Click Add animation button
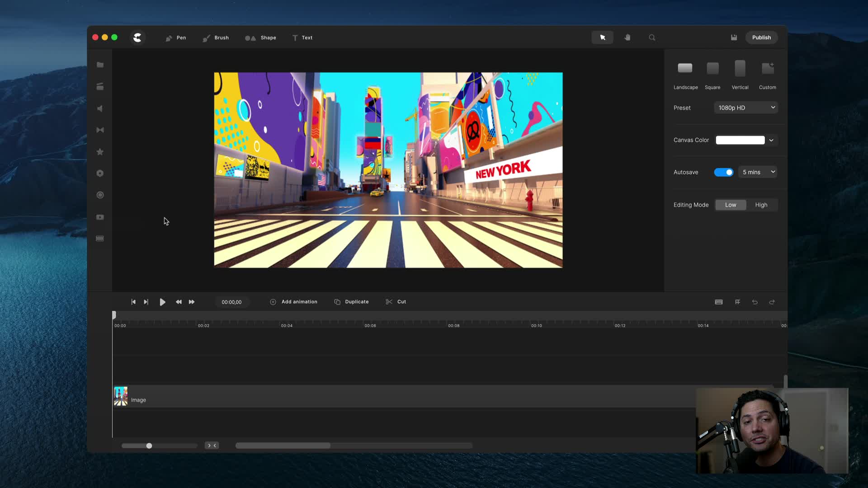Screen dimensions: 868x488 (x=293, y=301)
